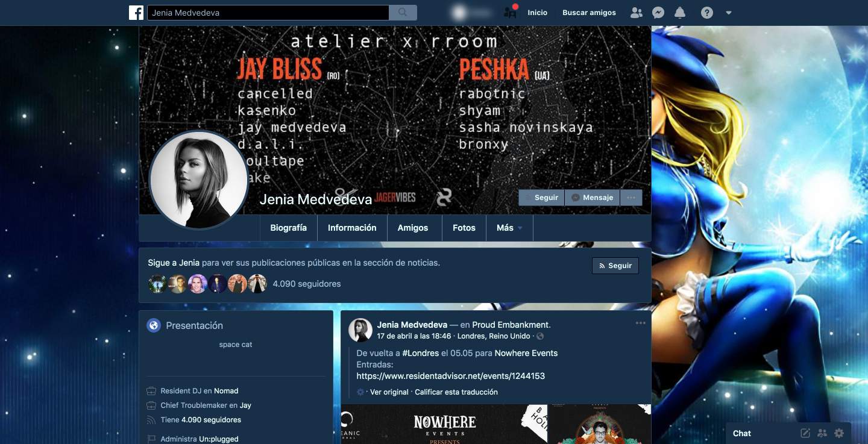868x444 pixels.
Task: Open the Nowhere Events poster image
Action: coord(444,424)
